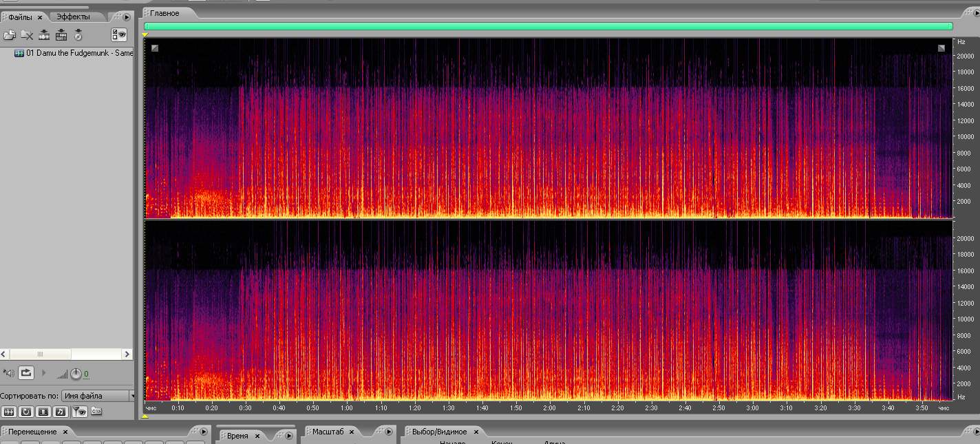980x444 pixels.
Task: Click the preview volume knob
Action: (x=76, y=374)
